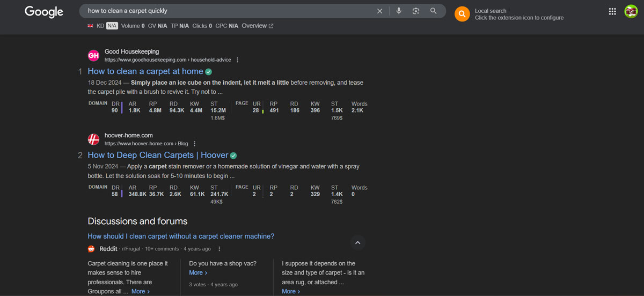The image size is (644, 296).
Task: Open Reddit thread about cleaning carpet without machine
Action: (181, 236)
